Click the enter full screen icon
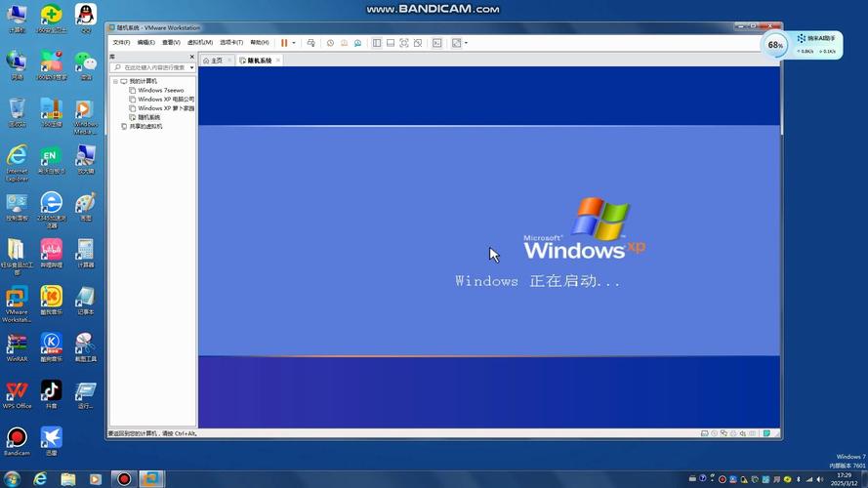This screenshot has height=488, width=868. tap(404, 43)
